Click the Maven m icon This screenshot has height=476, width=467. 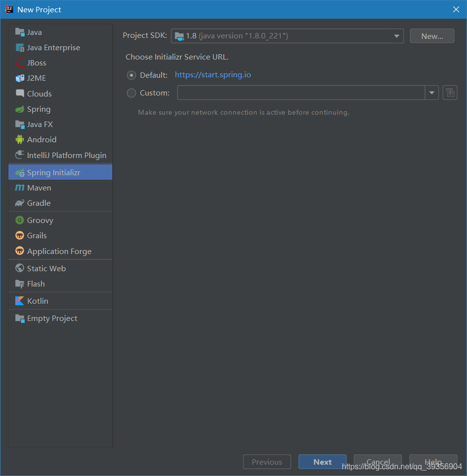(x=20, y=188)
